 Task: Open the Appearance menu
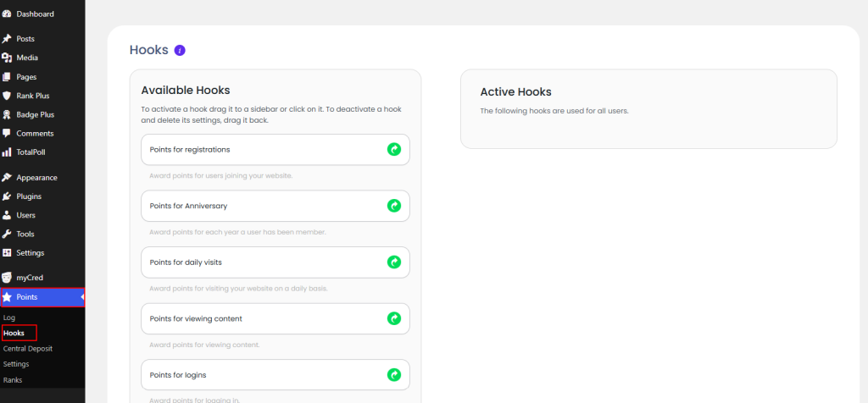tap(36, 178)
